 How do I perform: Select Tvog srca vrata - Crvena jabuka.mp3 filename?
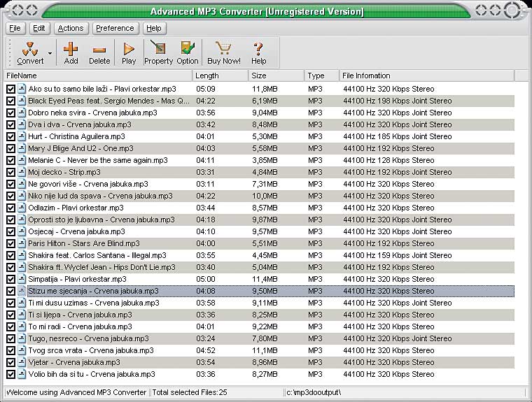[91, 350]
